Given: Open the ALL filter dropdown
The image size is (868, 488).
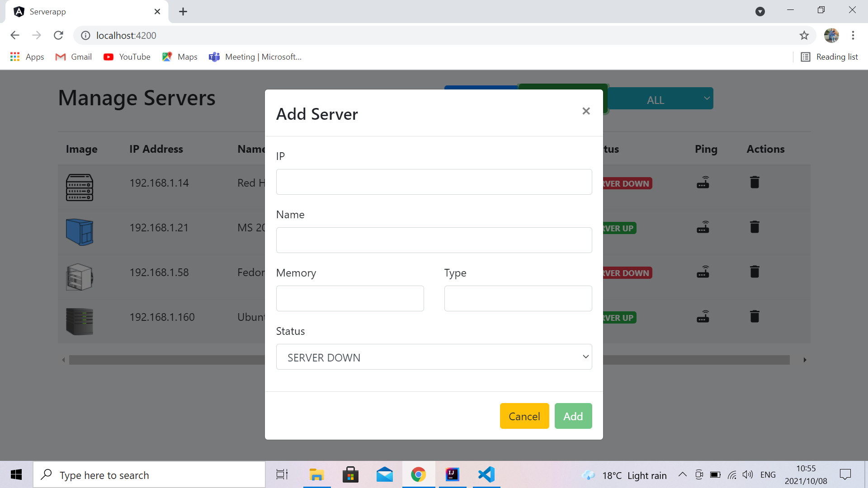Looking at the screenshot, I should click(660, 99).
